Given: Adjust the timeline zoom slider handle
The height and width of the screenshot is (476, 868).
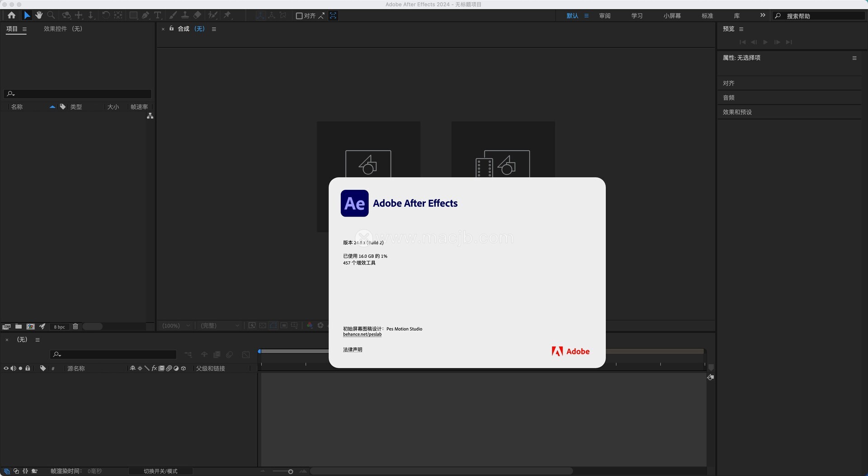Looking at the screenshot, I should pos(290,471).
